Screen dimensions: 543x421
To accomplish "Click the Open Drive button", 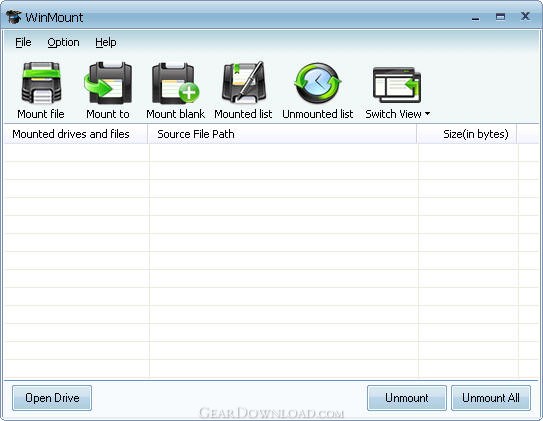I will [52, 398].
